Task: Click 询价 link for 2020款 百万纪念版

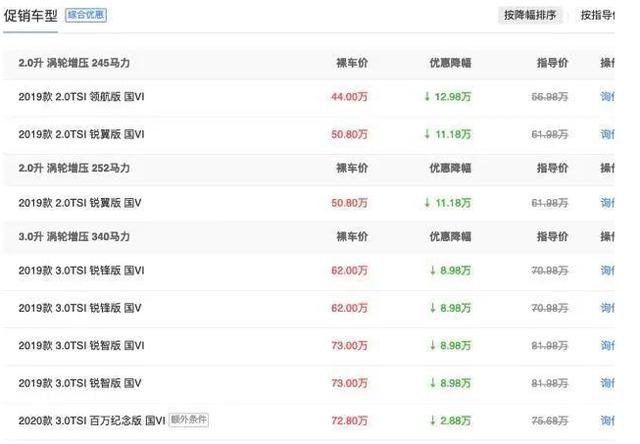Action: pos(607,421)
